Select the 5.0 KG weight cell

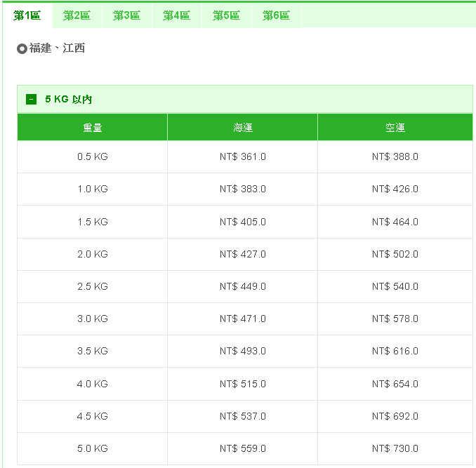point(93,448)
